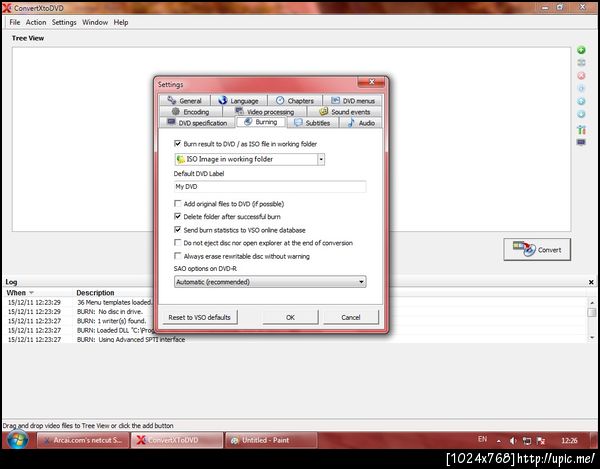Open the settings sliders icon in sidebar

[x=581, y=130]
